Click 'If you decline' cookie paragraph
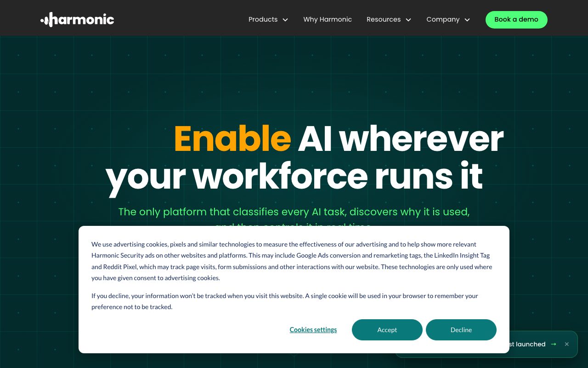The height and width of the screenshot is (368, 588). pyautogui.click(x=285, y=301)
